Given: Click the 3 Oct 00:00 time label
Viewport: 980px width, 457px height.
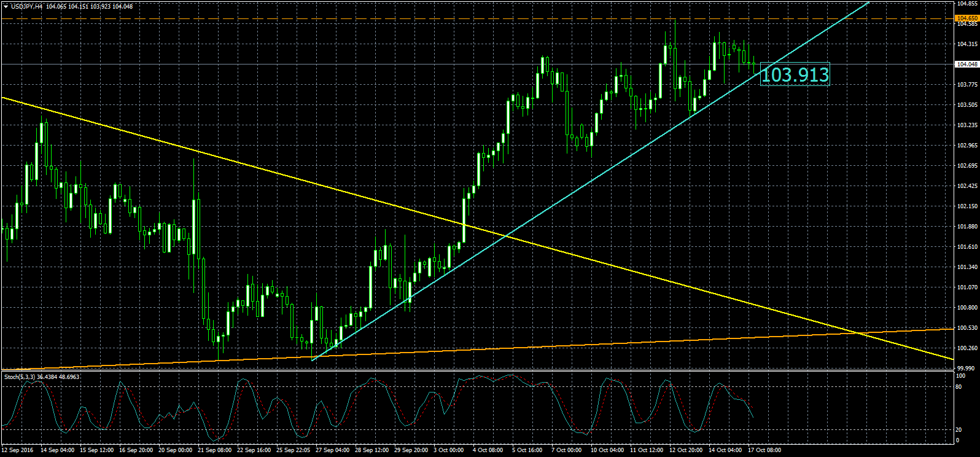Looking at the screenshot, I should click(x=448, y=450).
